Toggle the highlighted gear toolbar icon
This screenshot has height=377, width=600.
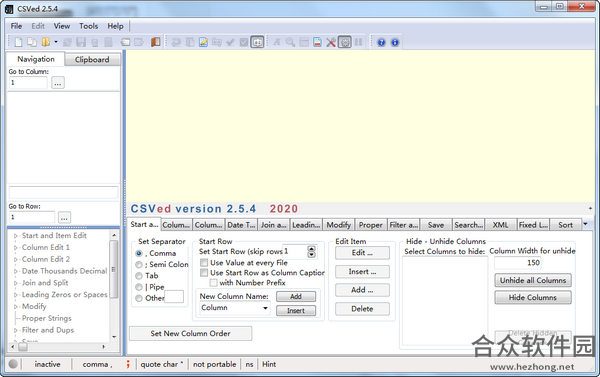pyautogui.click(x=345, y=42)
